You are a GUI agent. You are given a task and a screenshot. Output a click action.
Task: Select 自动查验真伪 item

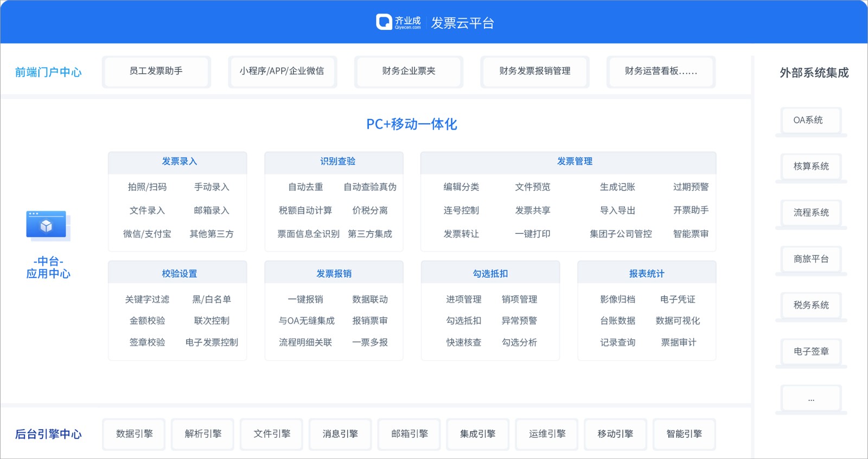point(370,187)
